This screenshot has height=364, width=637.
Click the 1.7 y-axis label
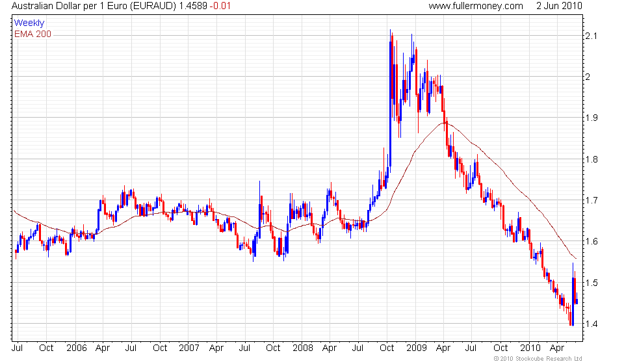pos(591,200)
